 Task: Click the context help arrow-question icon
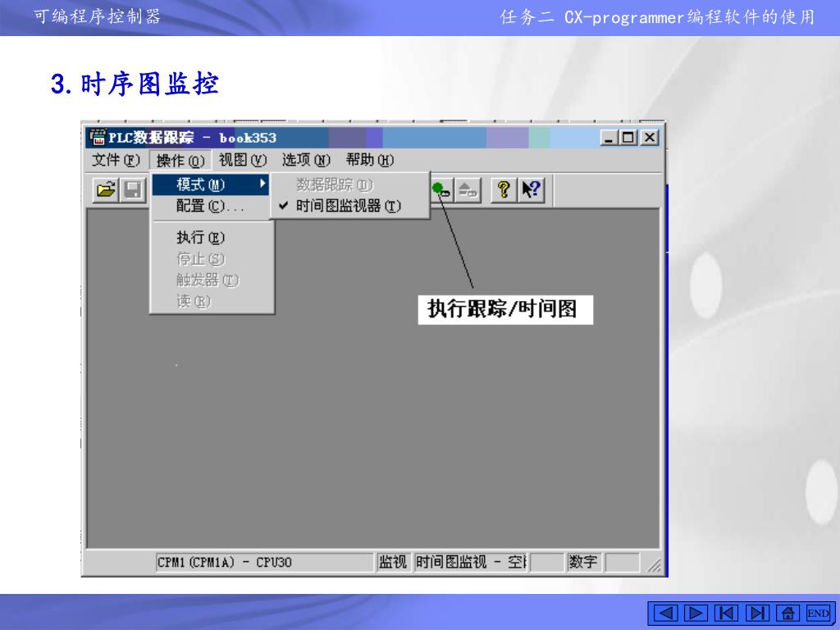(532, 190)
